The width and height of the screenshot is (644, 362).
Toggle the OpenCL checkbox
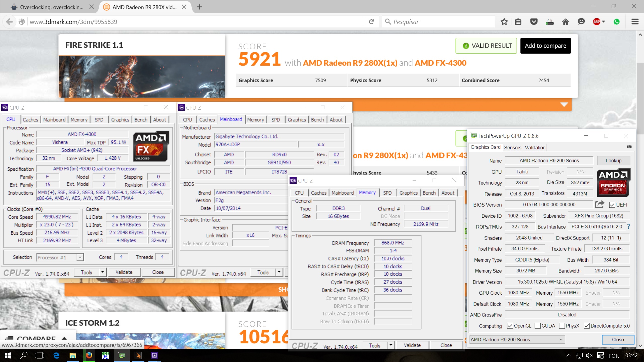(x=510, y=326)
